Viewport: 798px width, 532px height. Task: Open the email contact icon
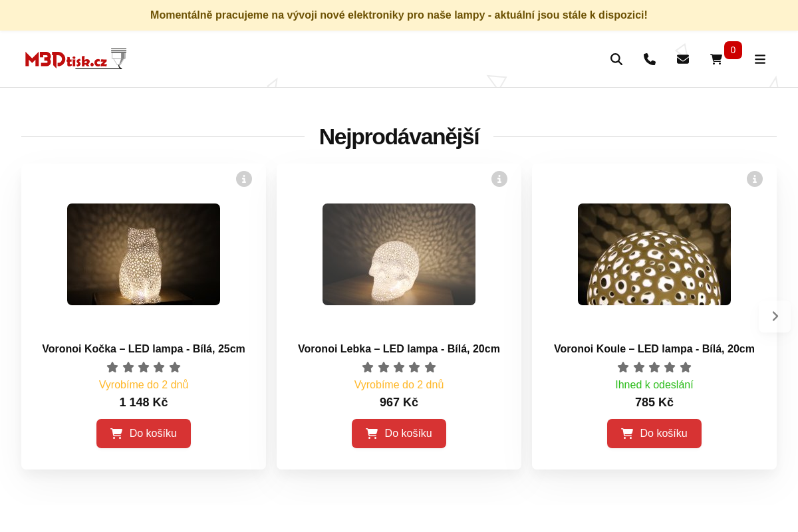tap(682, 59)
